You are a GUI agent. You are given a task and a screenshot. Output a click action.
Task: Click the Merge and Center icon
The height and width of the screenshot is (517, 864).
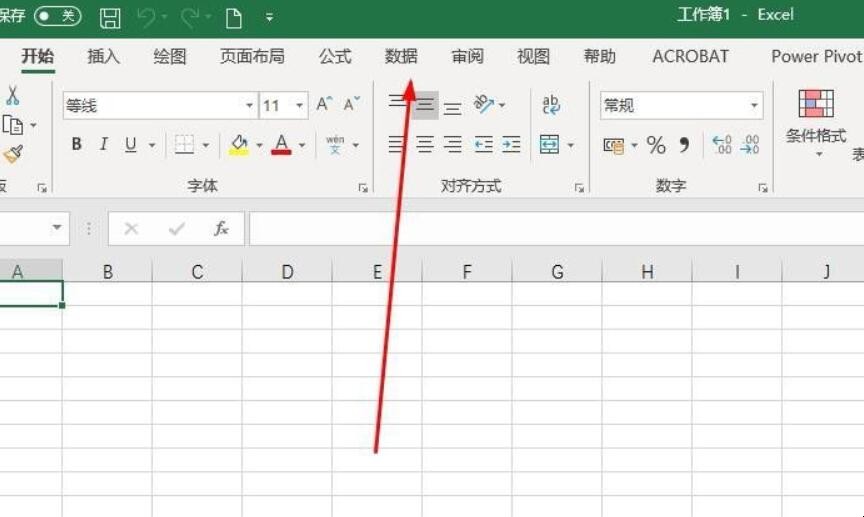coord(549,144)
